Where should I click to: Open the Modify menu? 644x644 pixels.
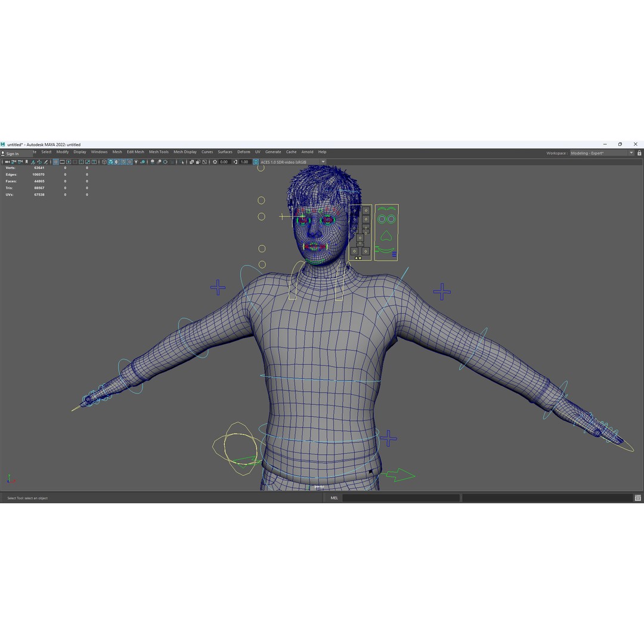[x=63, y=152]
